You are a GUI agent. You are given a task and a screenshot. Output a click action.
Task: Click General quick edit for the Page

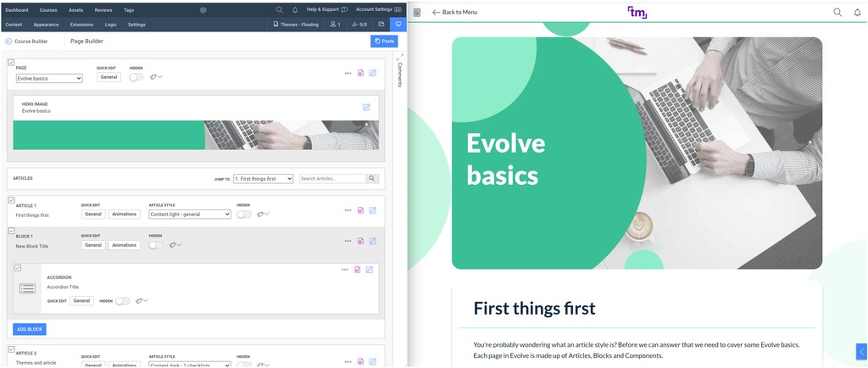coord(108,77)
